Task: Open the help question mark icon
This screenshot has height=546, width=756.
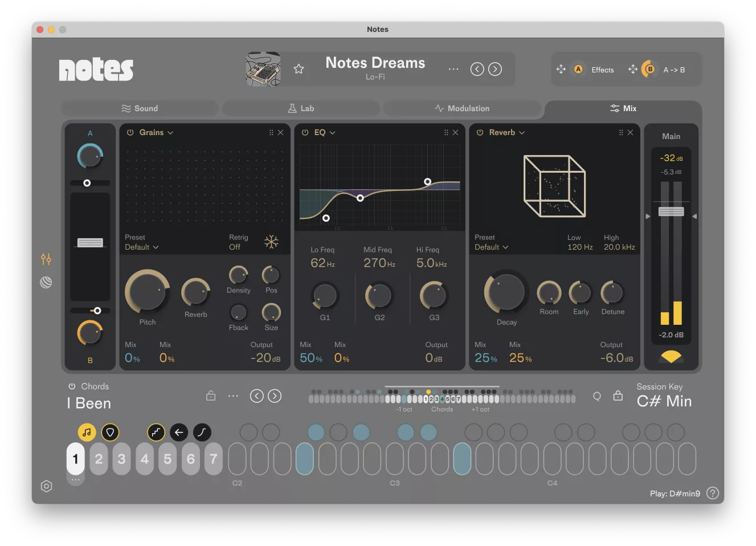Action: [x=713, y=493]
